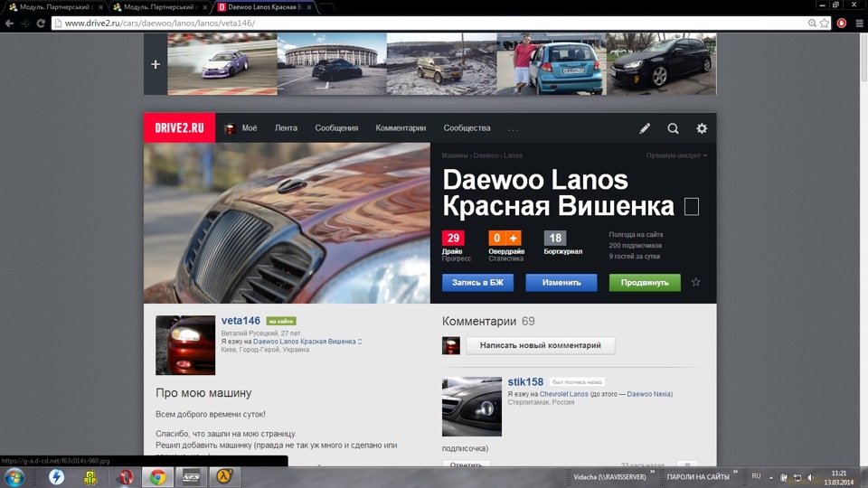Open the NFS game icon in the taskbar
868x488 pixels.
pyautogui.click(x=191, y=477)
